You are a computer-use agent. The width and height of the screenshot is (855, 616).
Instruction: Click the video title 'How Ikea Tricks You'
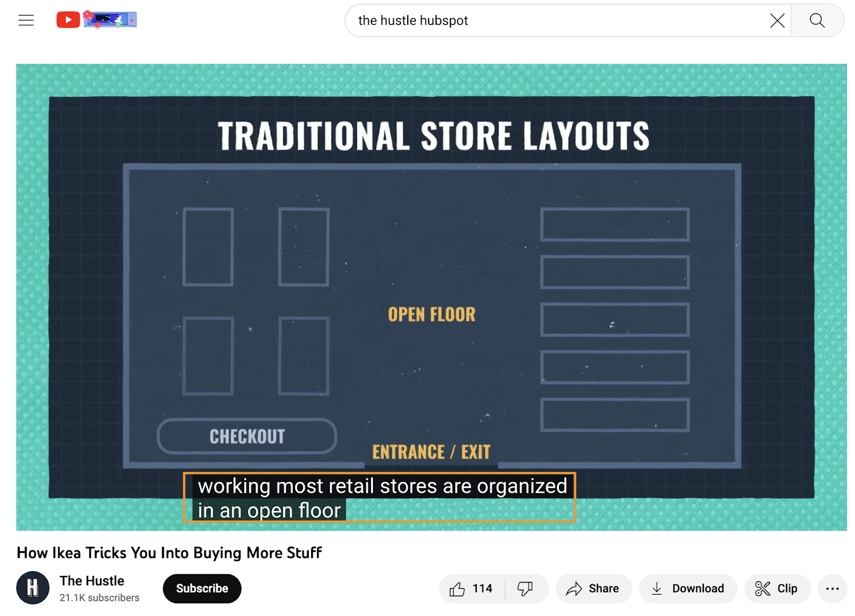click(x=169, y=552)
